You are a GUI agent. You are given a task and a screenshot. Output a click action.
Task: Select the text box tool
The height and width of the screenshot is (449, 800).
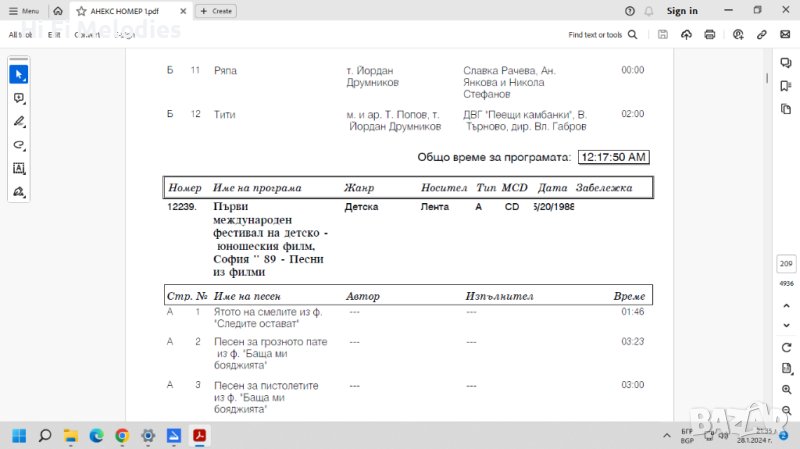point(19,168)
